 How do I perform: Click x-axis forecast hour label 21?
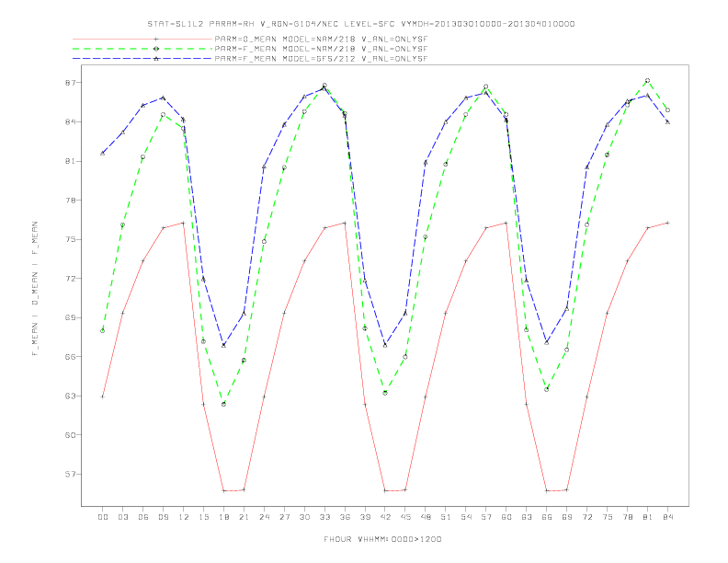point(244,517)
